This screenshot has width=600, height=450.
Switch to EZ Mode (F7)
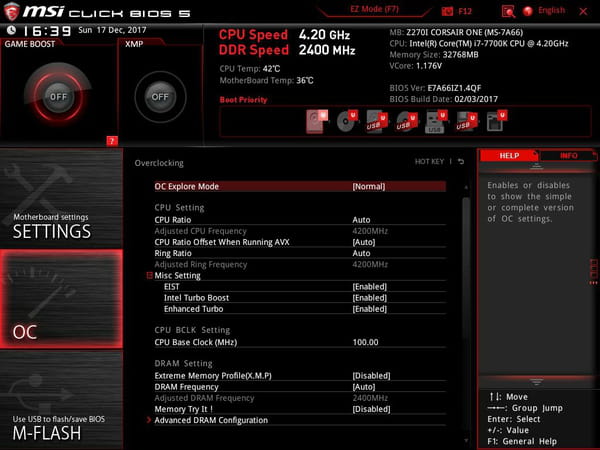pyautogui.click(x=374, y=9)
